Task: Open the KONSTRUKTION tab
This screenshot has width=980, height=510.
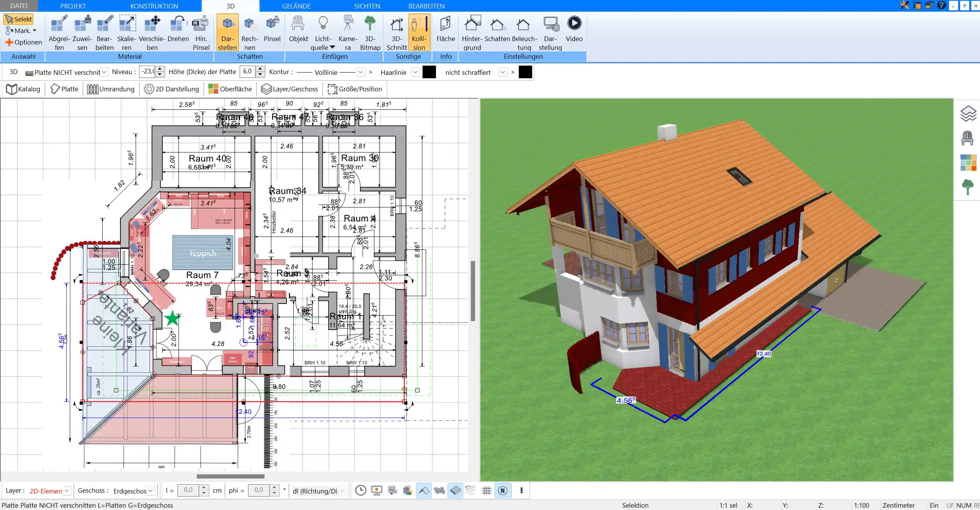Action: pos(154,6)
